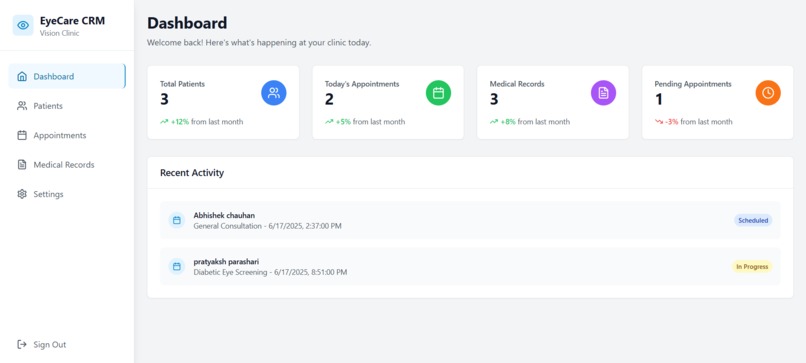Select the Total Patients card label
The image size is (806, 363).
point(182,84)
